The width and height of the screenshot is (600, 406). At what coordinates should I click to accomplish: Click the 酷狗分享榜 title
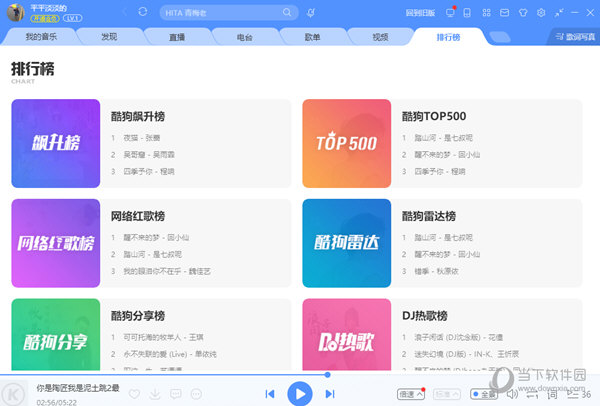tap(138, 316)
